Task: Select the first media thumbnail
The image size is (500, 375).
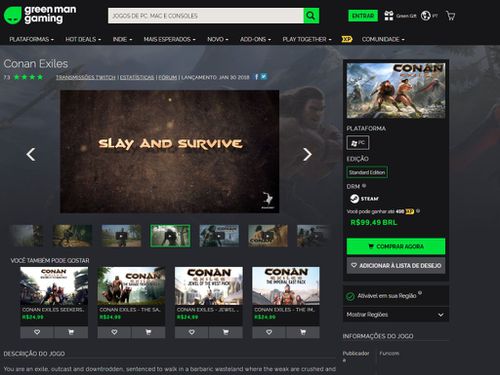Action: (x=26, y=236)
